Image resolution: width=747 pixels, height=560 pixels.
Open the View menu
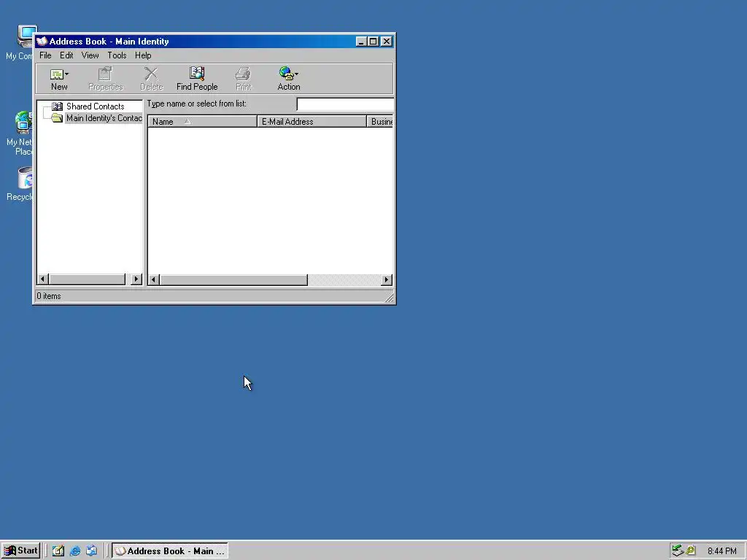(90, 55)
